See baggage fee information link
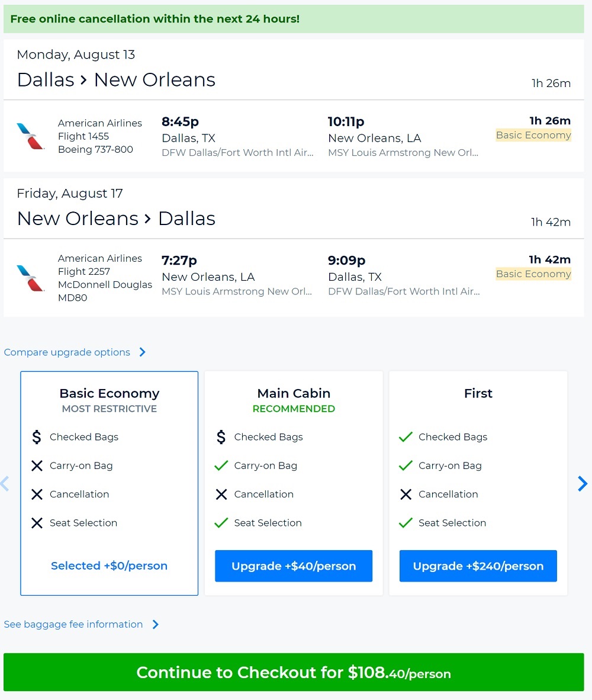This screenshot has height=700, width=592. [x=73, y=624]
